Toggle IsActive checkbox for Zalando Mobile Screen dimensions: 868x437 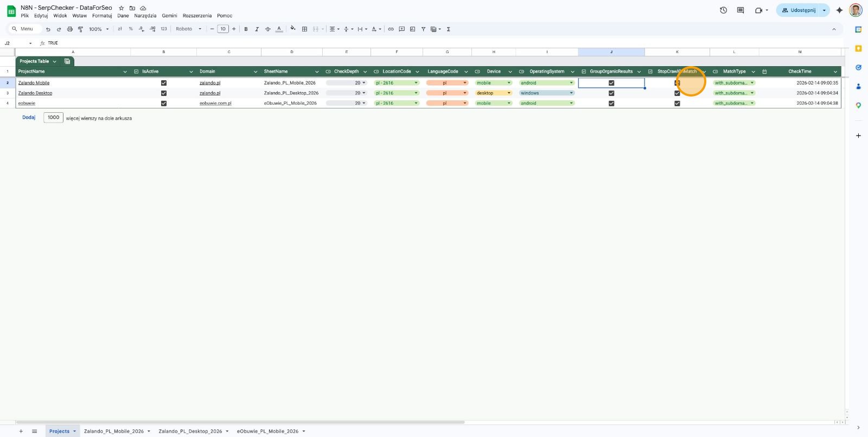pos(164,83)
